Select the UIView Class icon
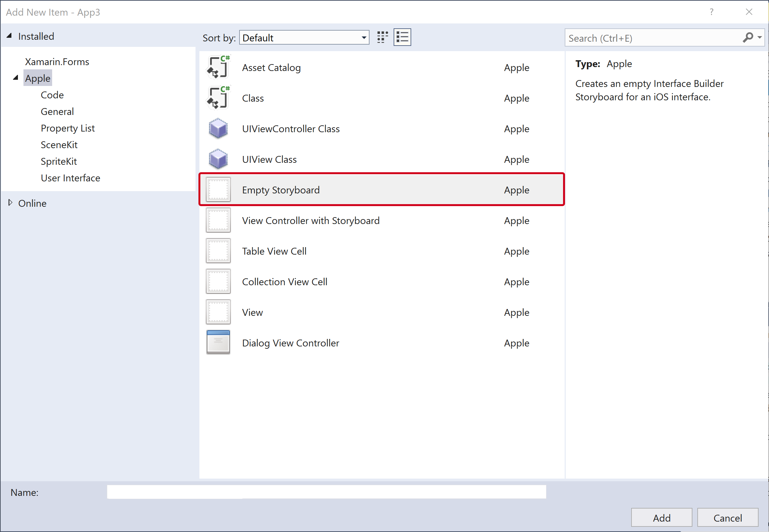The width and height of the screenshot is (769, 532). point(219,159)
